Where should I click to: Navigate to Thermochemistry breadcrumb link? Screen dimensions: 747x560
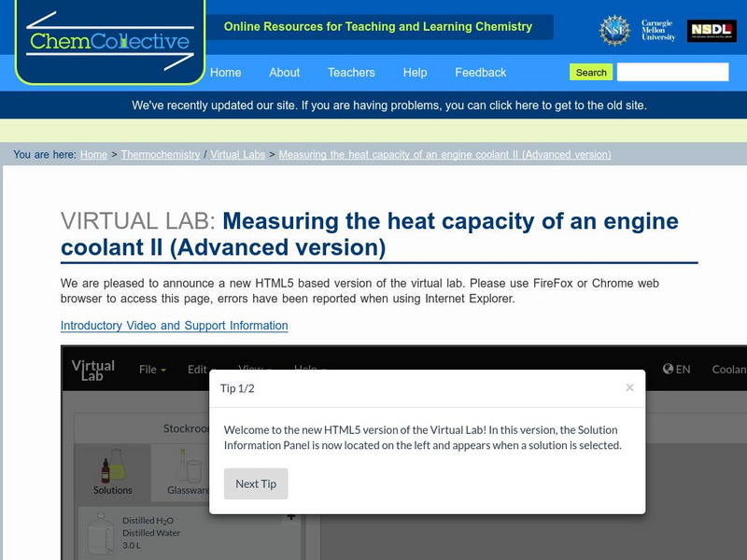(161, 155)
